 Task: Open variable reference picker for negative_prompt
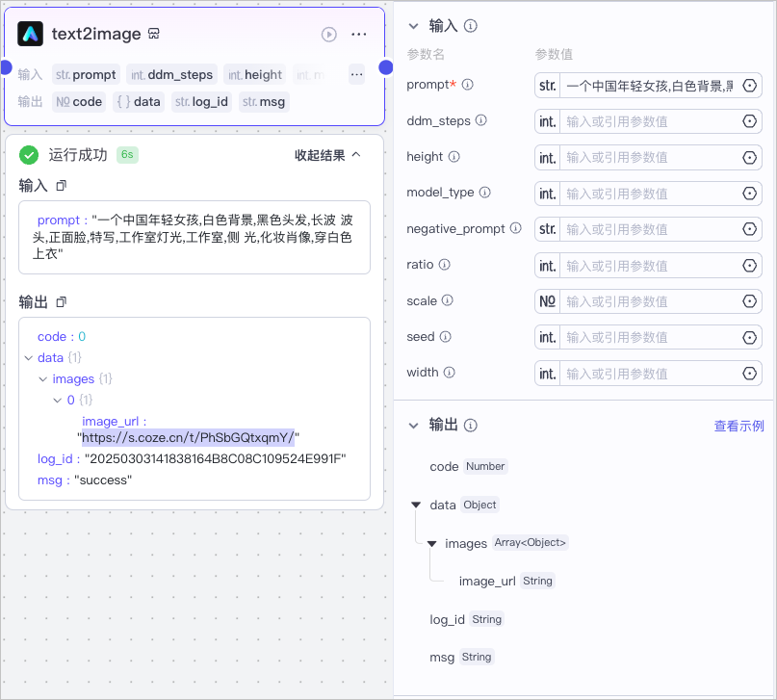pos(749,229)
